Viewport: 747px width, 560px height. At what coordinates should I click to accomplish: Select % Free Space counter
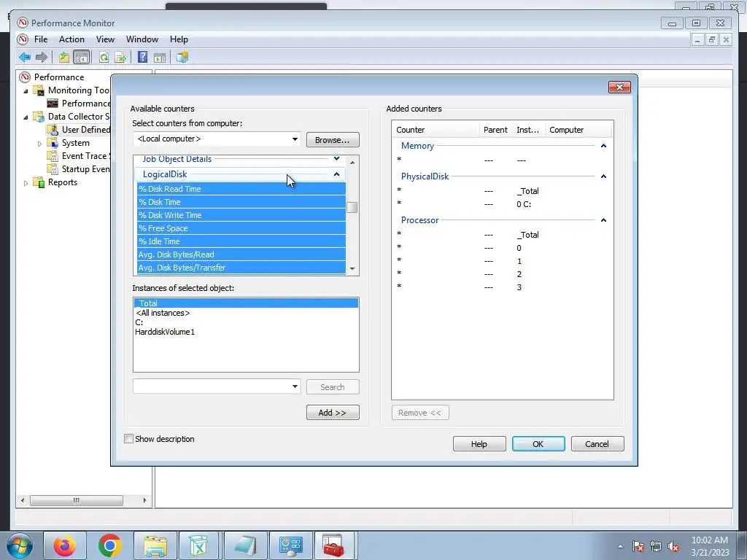coord(241,228)
